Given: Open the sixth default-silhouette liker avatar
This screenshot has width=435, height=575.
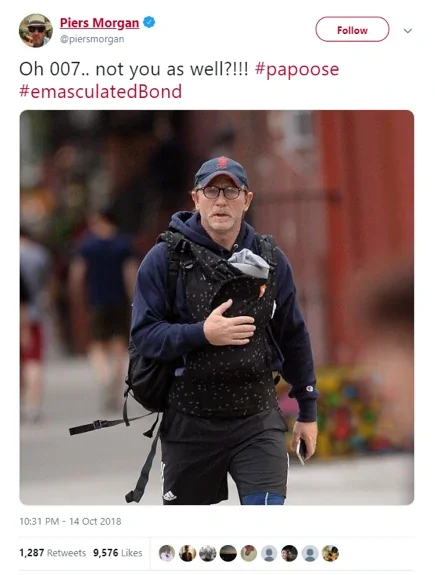Looking at the screenshot, I should [269, 553].
